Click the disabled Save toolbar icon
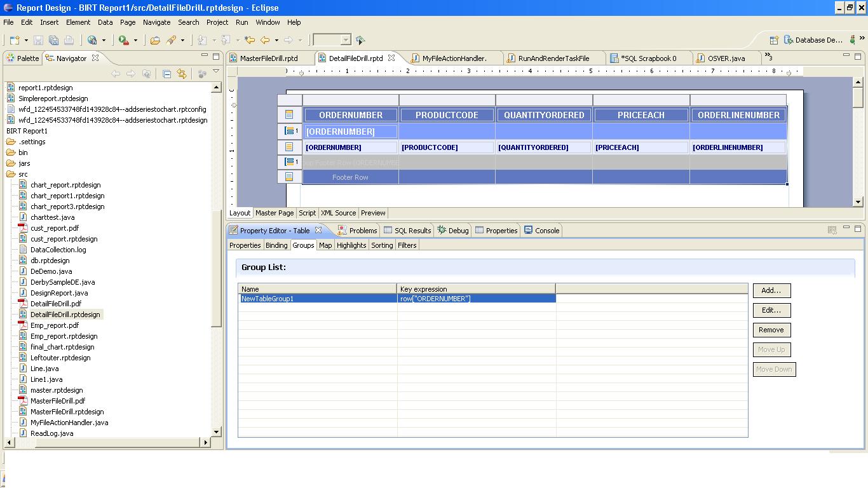This screenshot has height=488, width=868. tap(38, 40)
